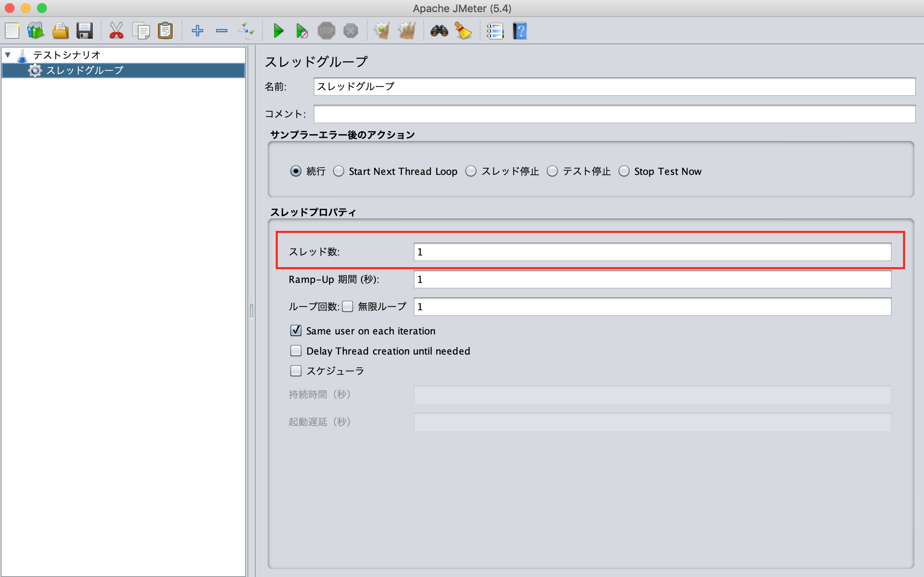Screen dimensions: 924x577
Task: Click the Save floppy disk icon
Action: click(x=84, y=31)
